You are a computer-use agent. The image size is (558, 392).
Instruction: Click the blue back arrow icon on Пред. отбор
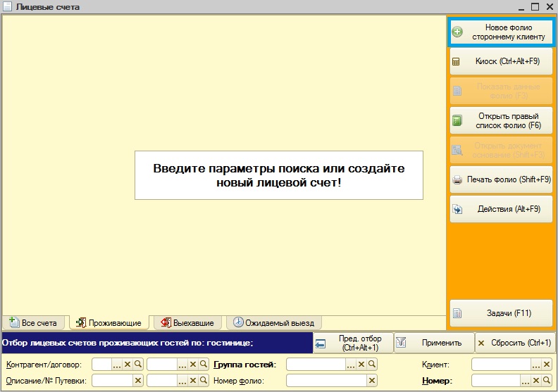(321, 344)
